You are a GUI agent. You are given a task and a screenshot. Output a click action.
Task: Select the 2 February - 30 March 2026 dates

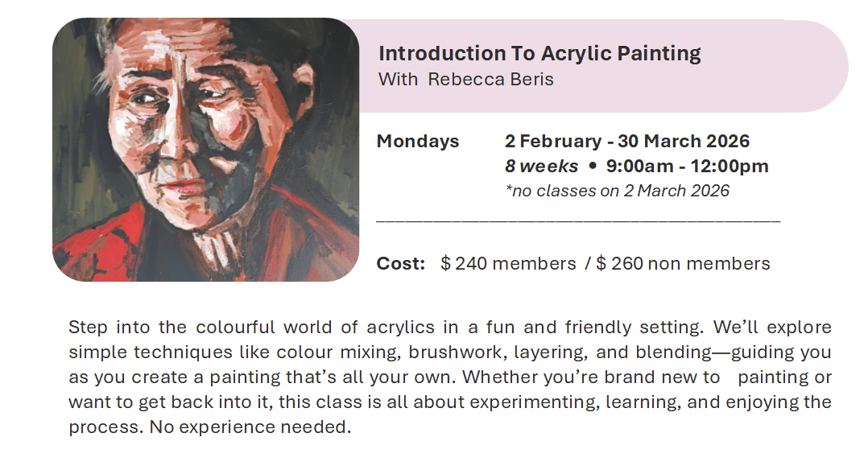tap(627, 142)
